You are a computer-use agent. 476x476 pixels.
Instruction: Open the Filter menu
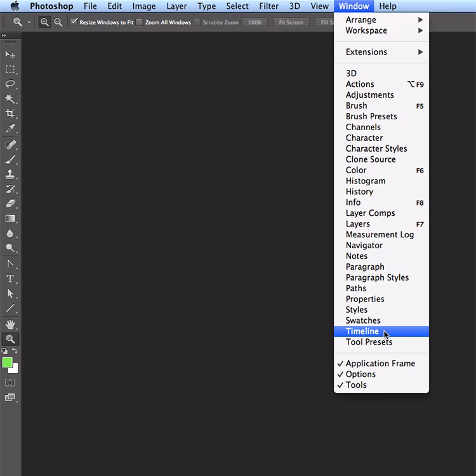pos(269,6)
